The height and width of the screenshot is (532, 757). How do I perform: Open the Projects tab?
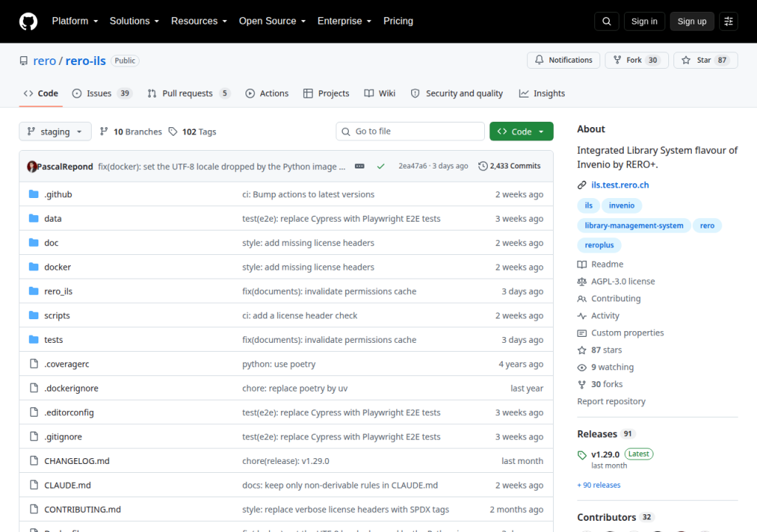pyautogui.click(x=326, y=93)
